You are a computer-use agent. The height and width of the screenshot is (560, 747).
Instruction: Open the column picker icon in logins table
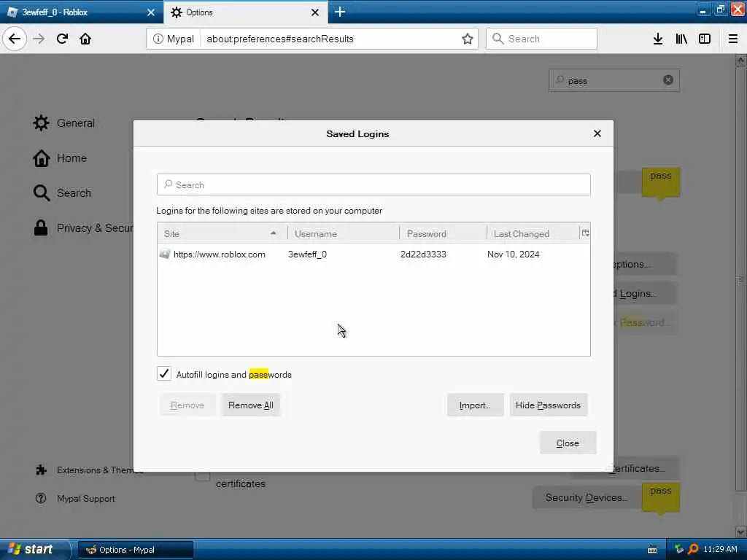pos(585,233)
